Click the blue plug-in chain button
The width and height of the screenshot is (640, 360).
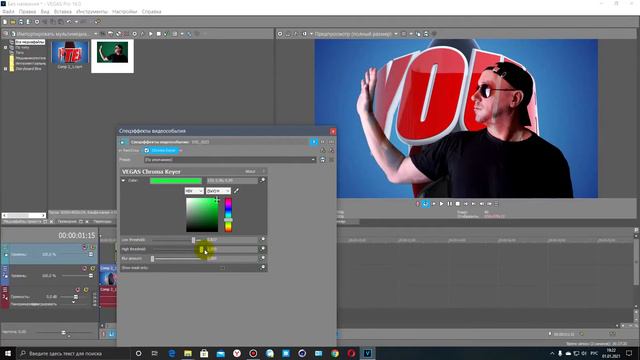pos(313,142)
